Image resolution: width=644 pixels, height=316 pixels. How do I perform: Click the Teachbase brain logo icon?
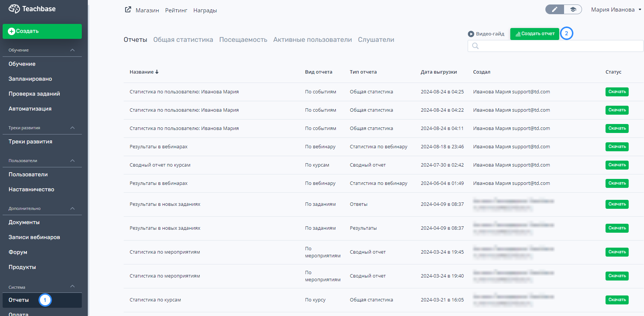(x=14, y=9)
